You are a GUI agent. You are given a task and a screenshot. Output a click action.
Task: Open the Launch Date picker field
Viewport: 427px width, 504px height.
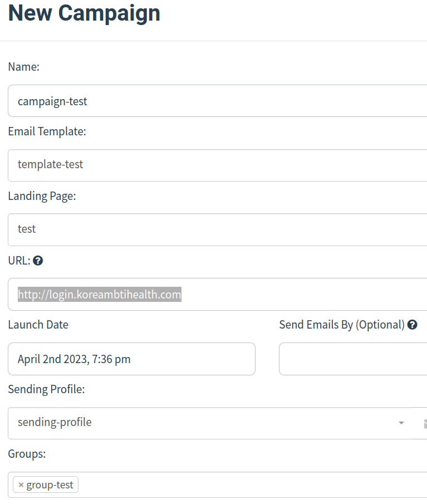(131, 359)
